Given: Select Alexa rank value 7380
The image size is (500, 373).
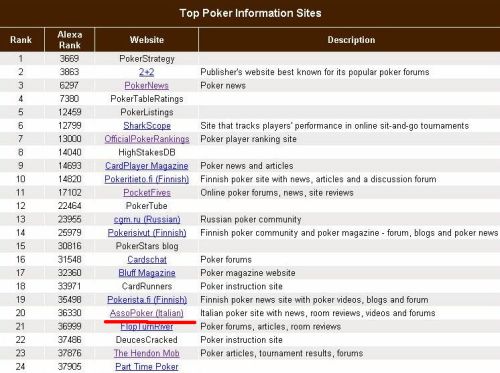Looking at the screenshot, I should point(69,99).
